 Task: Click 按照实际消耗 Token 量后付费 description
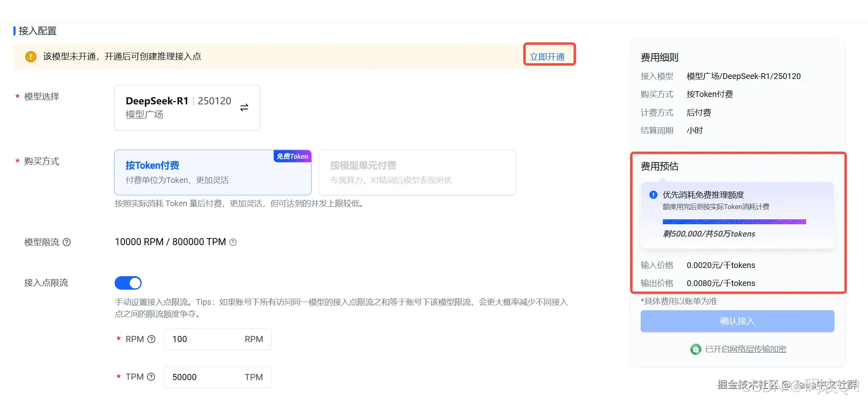click(x=239, y=203)
